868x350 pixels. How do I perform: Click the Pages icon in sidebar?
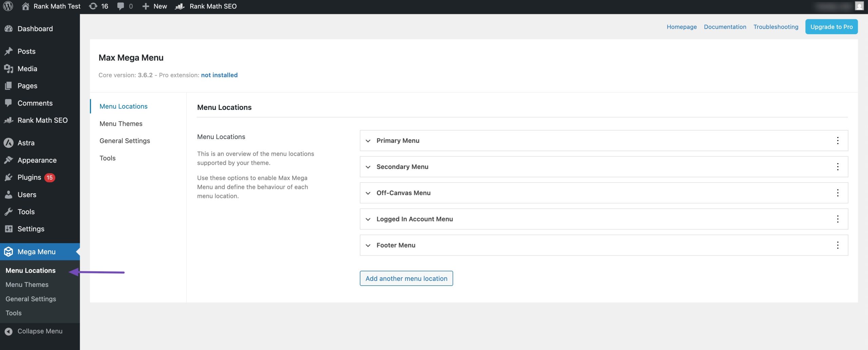pyautogui.click(x=8, y=86)
